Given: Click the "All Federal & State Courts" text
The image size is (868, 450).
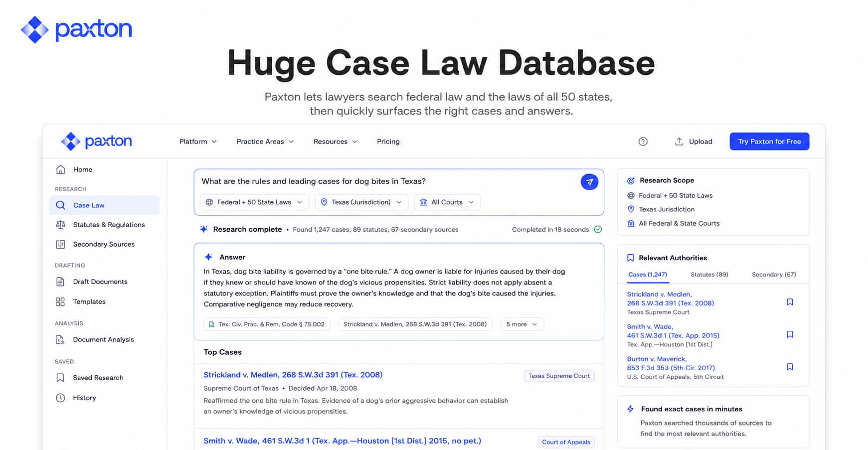Looking at the screenshot, I should click(x=679, y=223).
